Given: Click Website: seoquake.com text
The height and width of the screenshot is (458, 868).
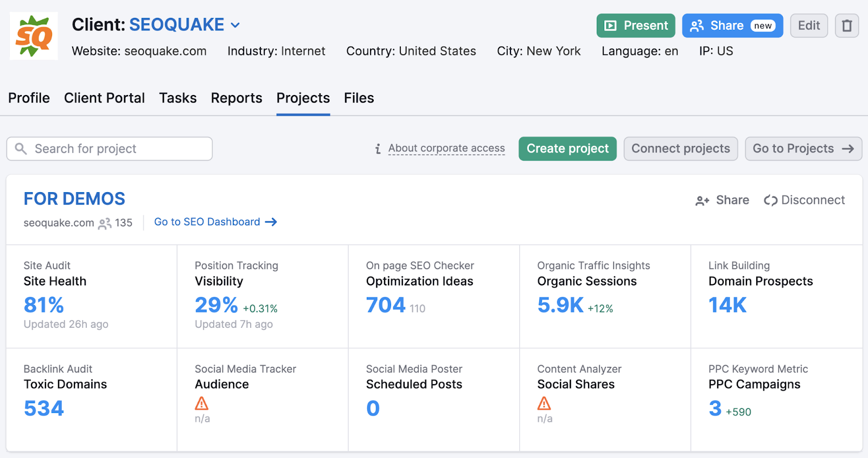Looking at the screenshot, I should point(139,51).
